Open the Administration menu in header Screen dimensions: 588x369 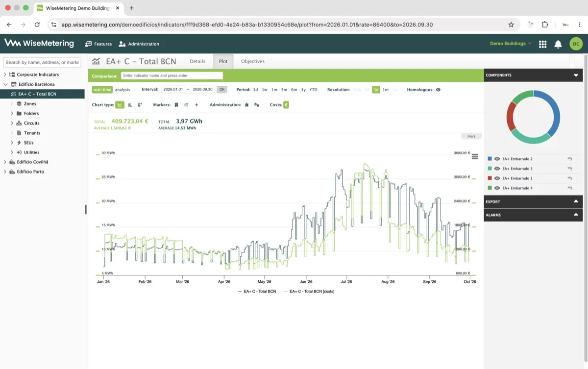coord(139,44)
